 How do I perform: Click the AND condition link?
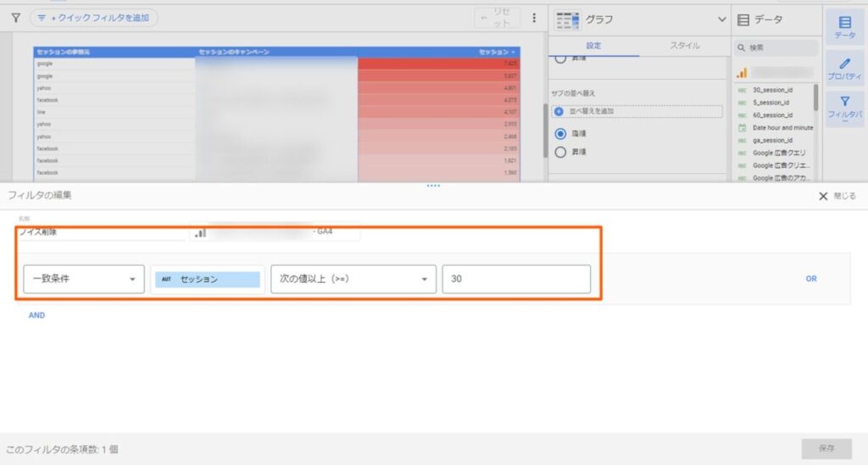[x=36, y=315]
